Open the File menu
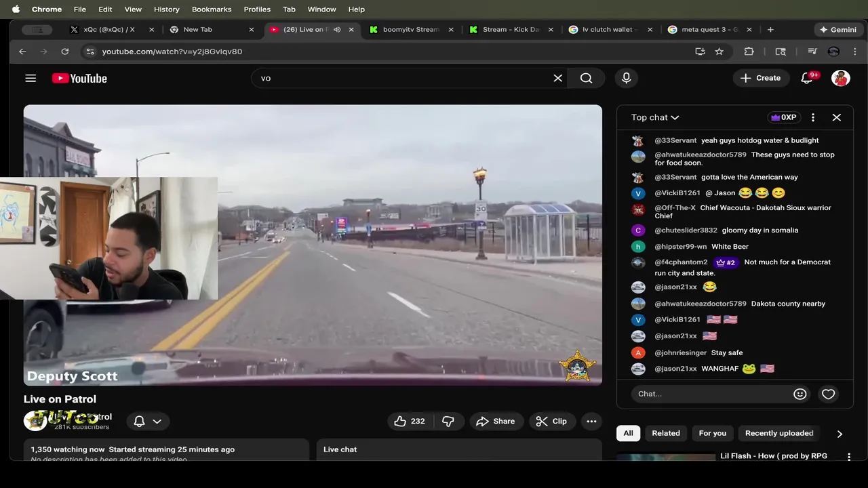Screen dimensions: 868x488 click(79, 9)
